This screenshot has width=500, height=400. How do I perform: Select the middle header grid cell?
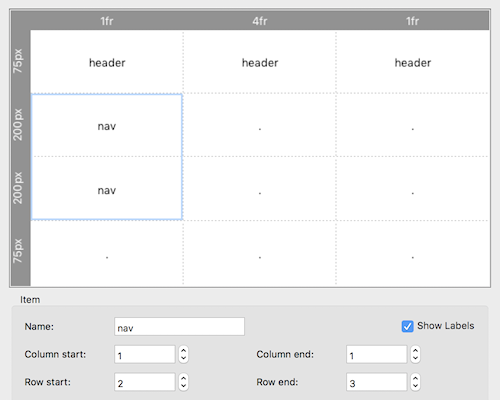click(260, 62)
